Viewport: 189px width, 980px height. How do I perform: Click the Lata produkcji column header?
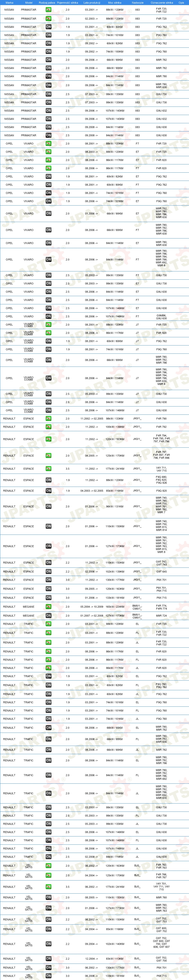[x=92, y=2]
